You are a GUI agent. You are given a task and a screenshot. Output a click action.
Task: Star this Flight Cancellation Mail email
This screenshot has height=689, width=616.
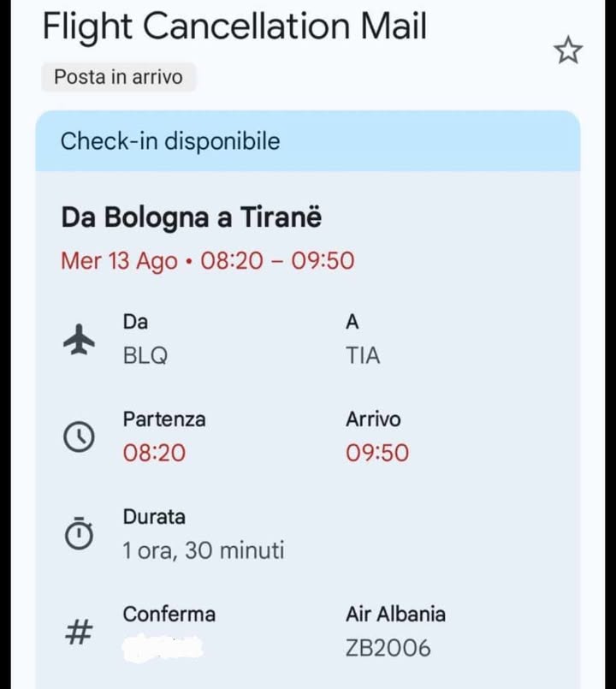pyautogui.click(x=567, y=51)
